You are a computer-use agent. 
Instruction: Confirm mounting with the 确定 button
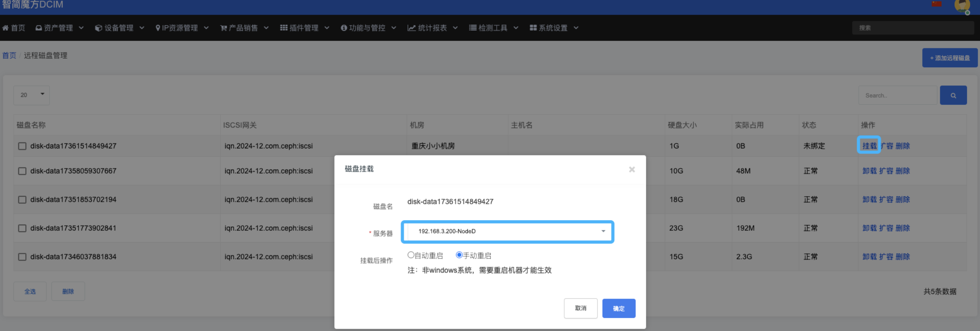pyautogui.click(x=619, y=308)
